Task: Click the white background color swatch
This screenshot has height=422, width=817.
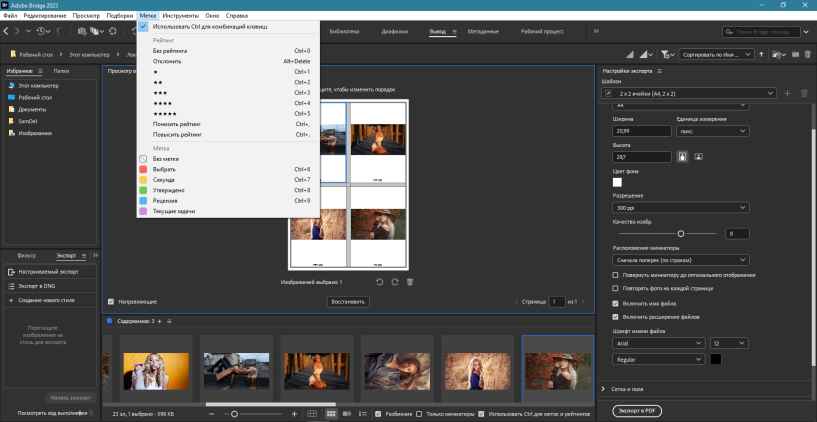Action: click(617, 182)
